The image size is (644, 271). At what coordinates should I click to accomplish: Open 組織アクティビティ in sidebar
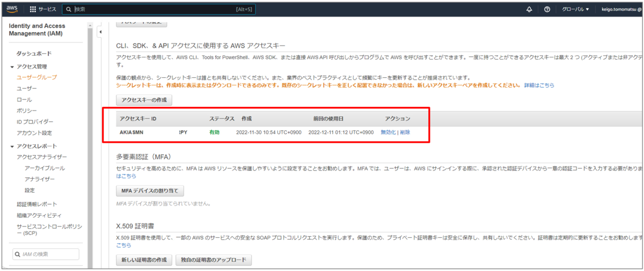coord(39,215)
